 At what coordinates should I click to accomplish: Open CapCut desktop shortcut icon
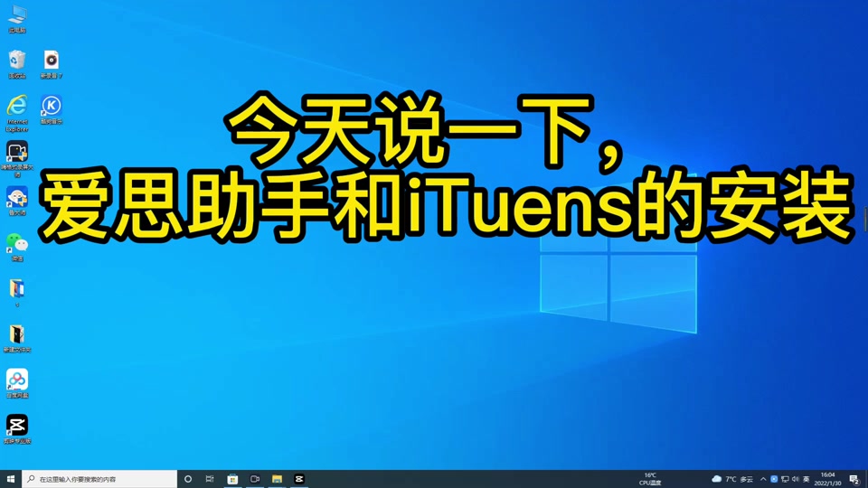click(x=17, y=425)
